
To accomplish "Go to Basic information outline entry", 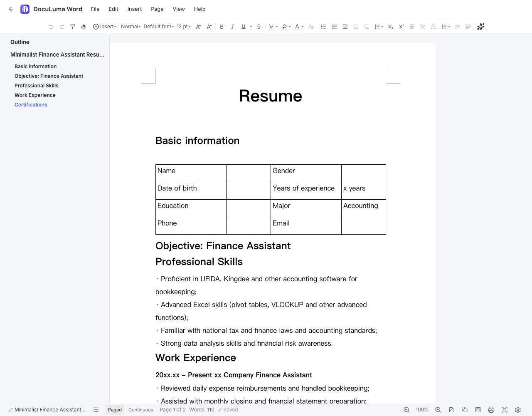I will (35, 67).
